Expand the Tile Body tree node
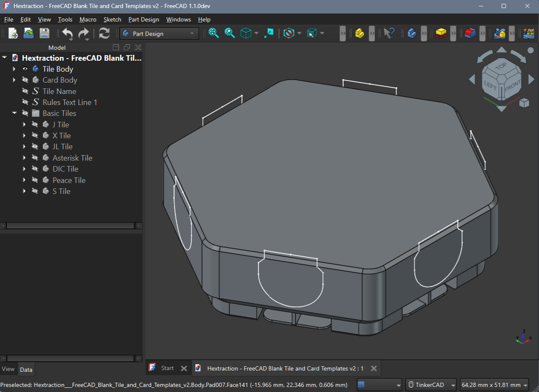 pyautogui.click(x=14, y=69)
